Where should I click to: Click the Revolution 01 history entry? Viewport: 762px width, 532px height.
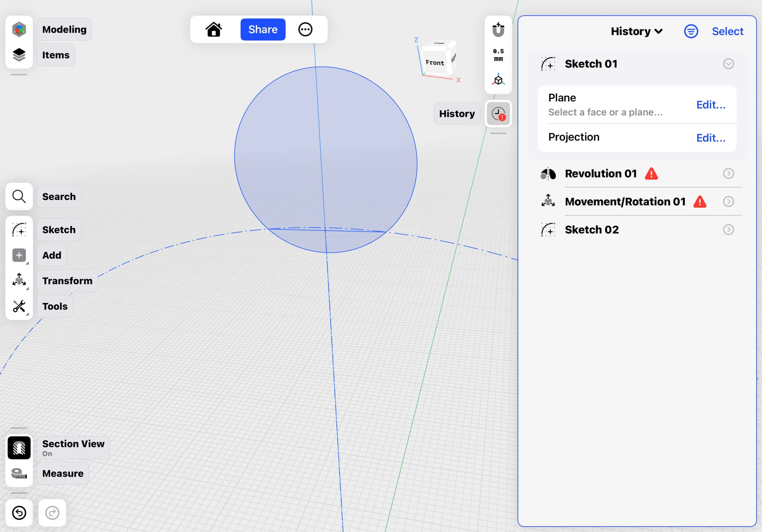(637, 173)
